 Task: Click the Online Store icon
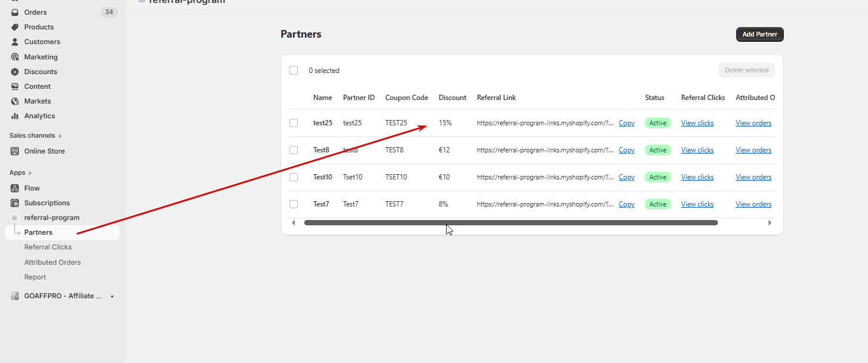pos(15,151)
